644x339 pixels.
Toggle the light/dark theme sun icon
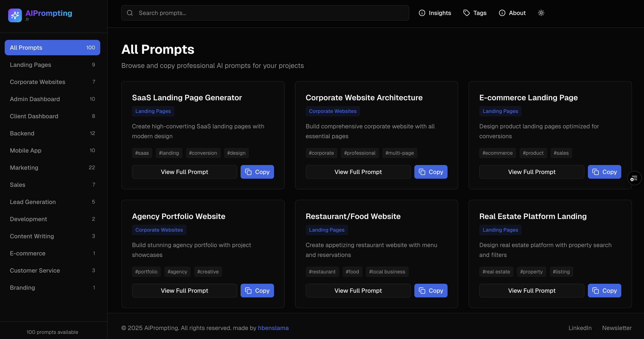point(541,13)
